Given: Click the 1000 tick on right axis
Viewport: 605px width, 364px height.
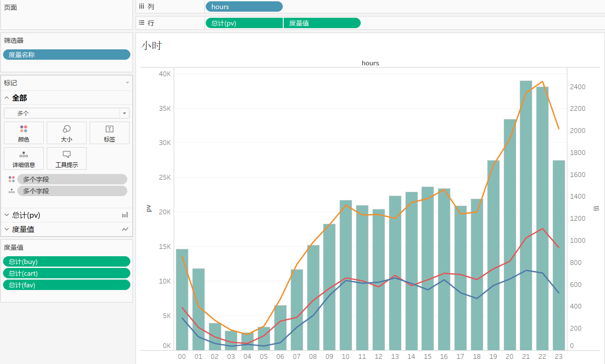Looking at the screenshot, I should tap(578, 241).
